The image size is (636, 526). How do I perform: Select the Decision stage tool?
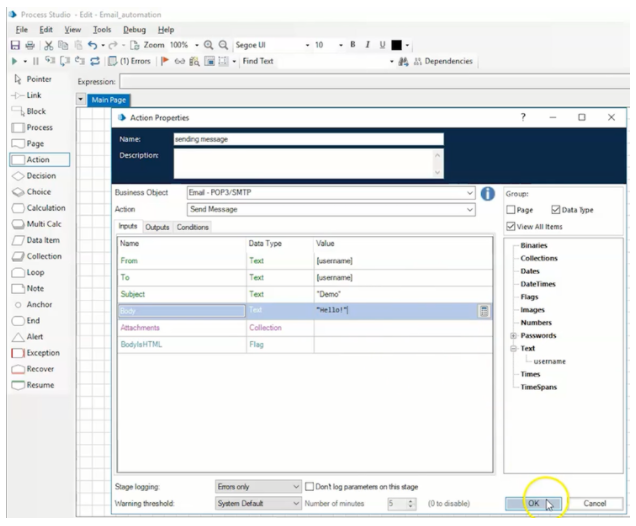[36, 176]
